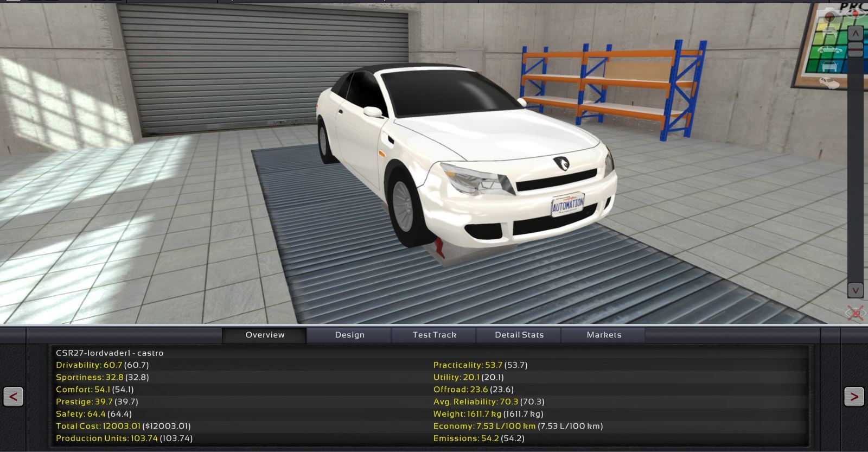Switch to the Overview tab
Viewport: 868px width, 452px height.
[265, 335]
